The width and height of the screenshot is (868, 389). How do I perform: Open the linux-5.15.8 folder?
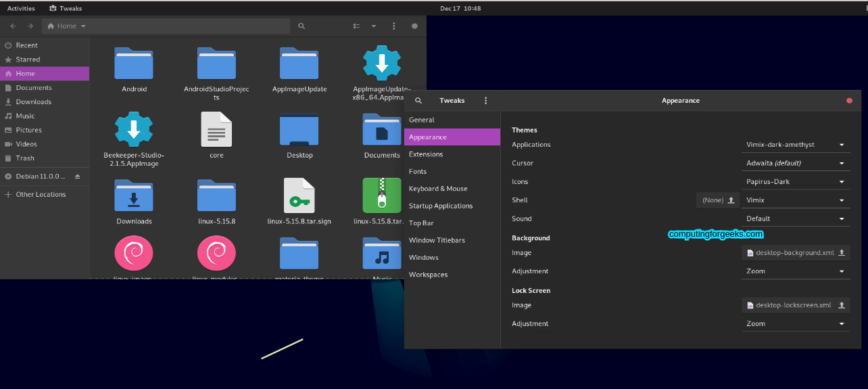coord(216,196)
